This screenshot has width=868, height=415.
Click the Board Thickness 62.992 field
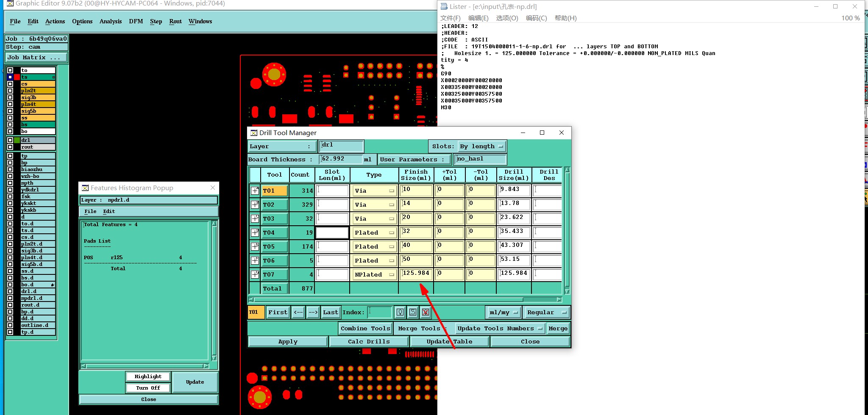point(341,159)
